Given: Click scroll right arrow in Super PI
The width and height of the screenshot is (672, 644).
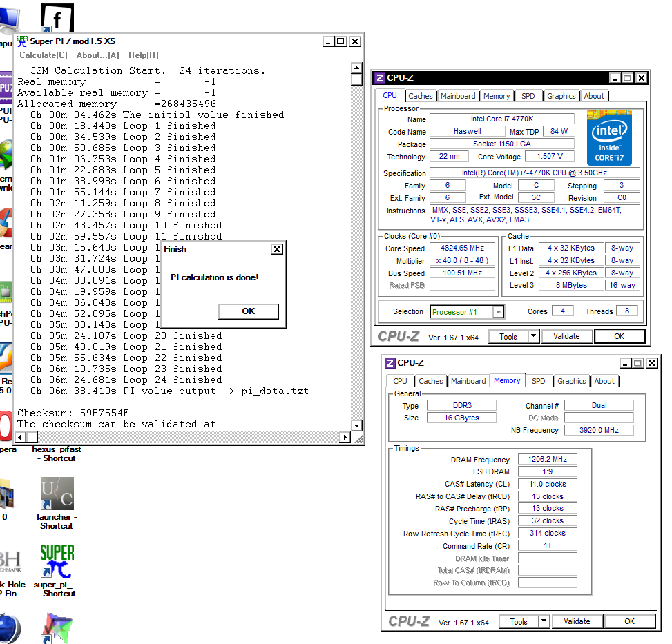Looking at the screenshot, I should point(345,437).
